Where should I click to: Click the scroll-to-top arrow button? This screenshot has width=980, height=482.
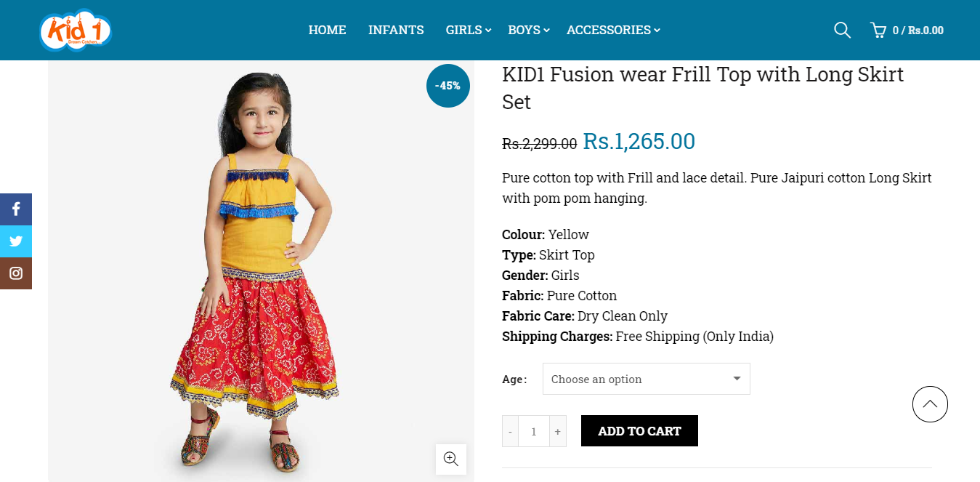tap(930, 404)
